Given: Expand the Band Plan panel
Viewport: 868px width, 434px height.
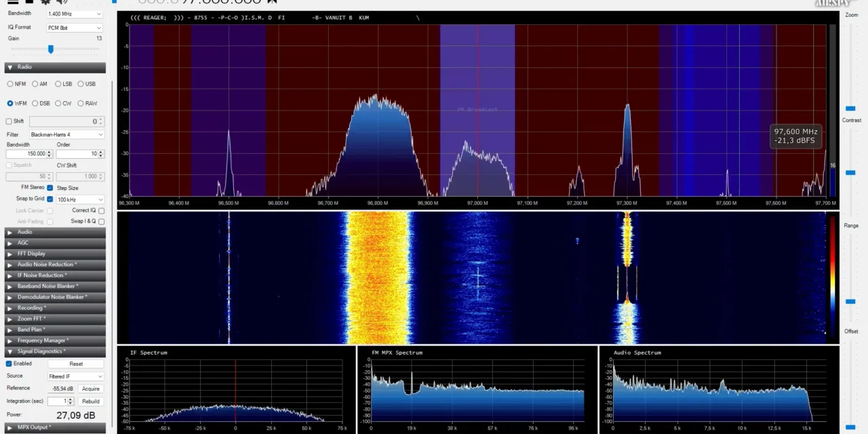Looking at the screenshot, I should 55,330.
